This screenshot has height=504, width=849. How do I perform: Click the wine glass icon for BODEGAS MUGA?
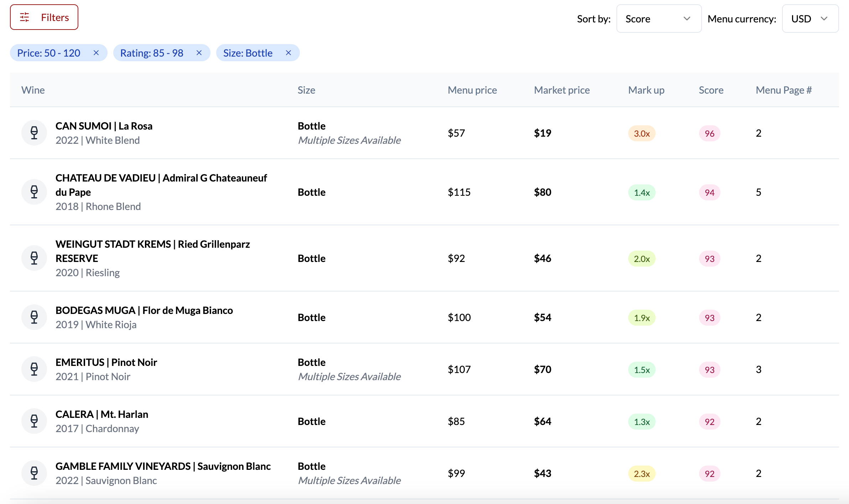point(34,317)
